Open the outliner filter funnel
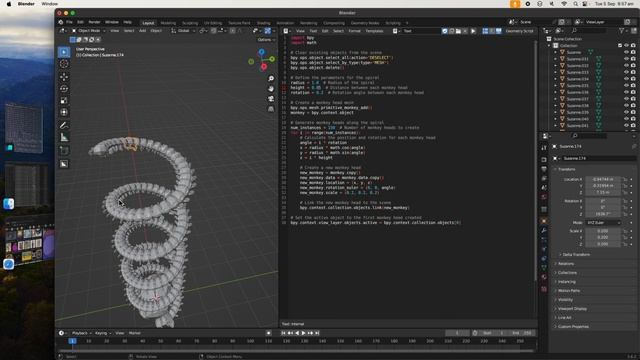 (x=622, y=31)
